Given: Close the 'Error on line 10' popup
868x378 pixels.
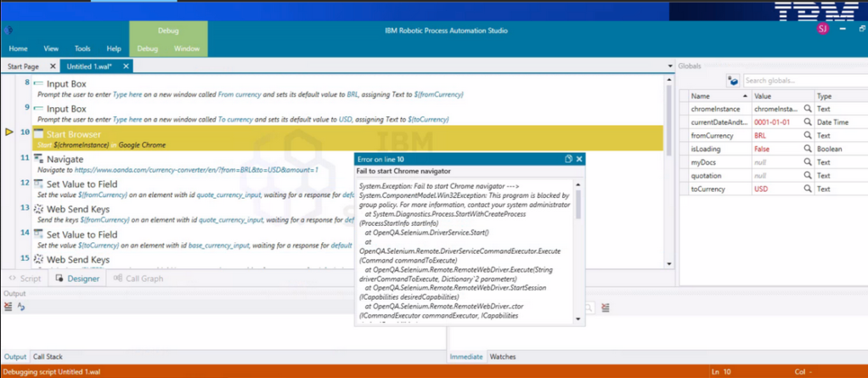Looking at the screenshot, I should tap(579, 159).
